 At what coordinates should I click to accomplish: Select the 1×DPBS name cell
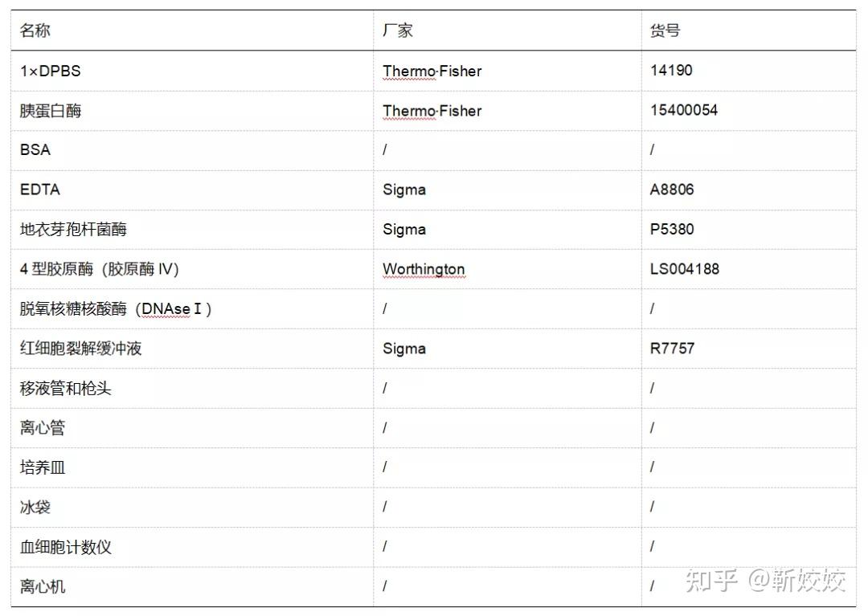(51, 71)
